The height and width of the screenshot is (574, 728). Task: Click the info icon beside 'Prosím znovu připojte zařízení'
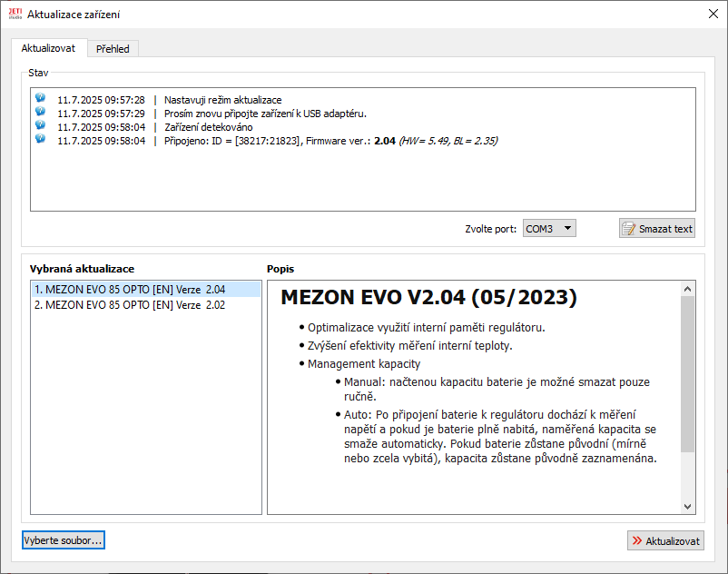(40, 111)
